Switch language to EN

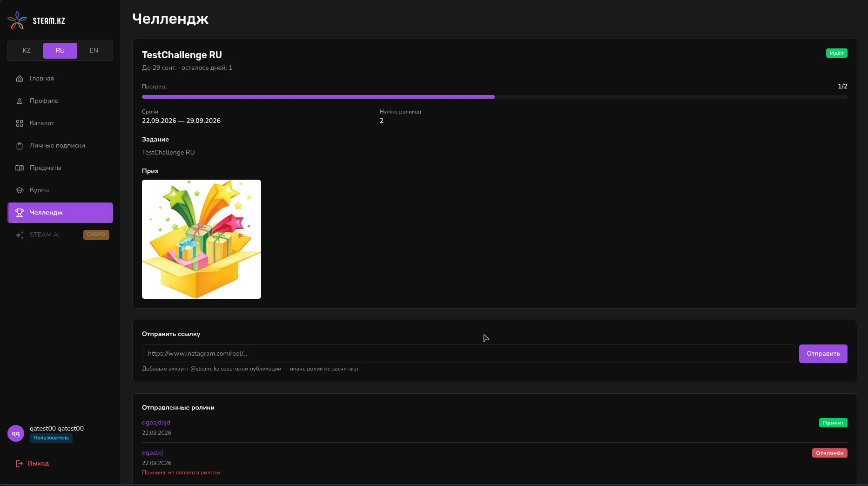[x=94, y=51]
